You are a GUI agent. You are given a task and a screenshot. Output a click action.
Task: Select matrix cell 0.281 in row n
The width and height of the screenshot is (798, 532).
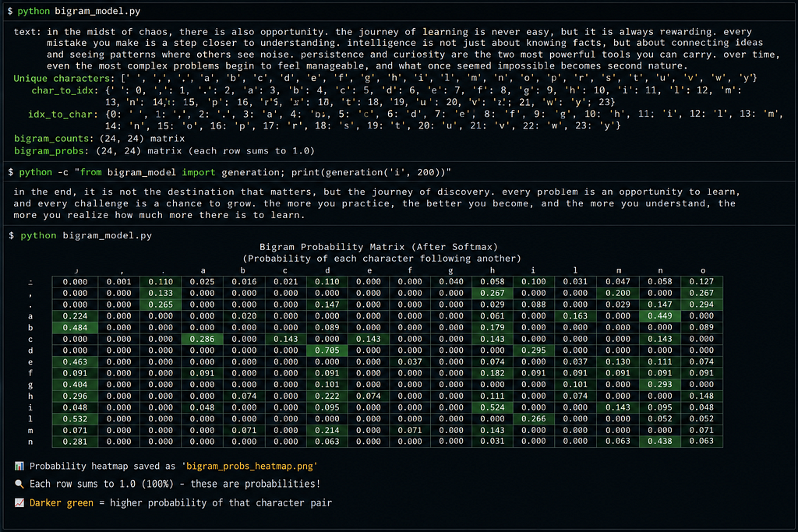click(x=75, y=442)
